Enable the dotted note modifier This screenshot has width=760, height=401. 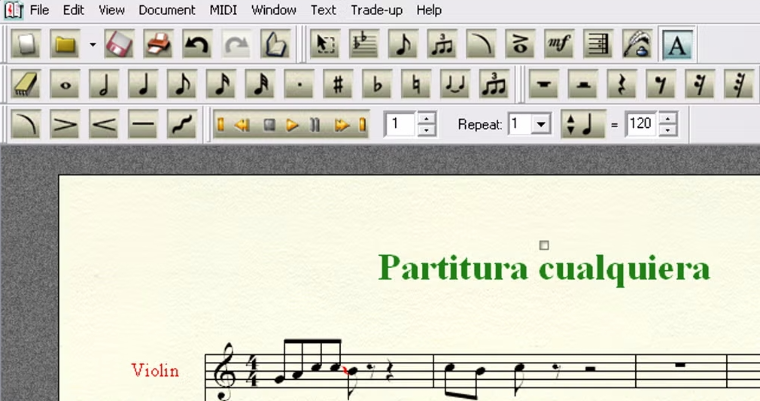click(x=298, y=85)
